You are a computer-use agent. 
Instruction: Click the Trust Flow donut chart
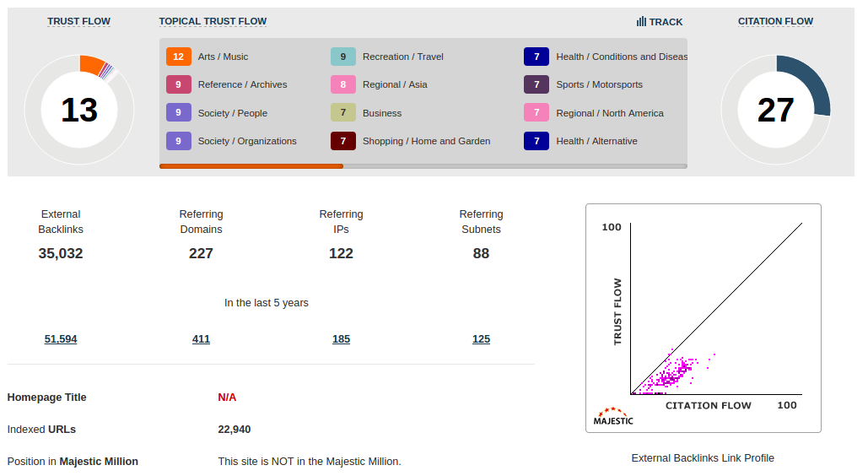pyautogui.click(x=79, y=110)
